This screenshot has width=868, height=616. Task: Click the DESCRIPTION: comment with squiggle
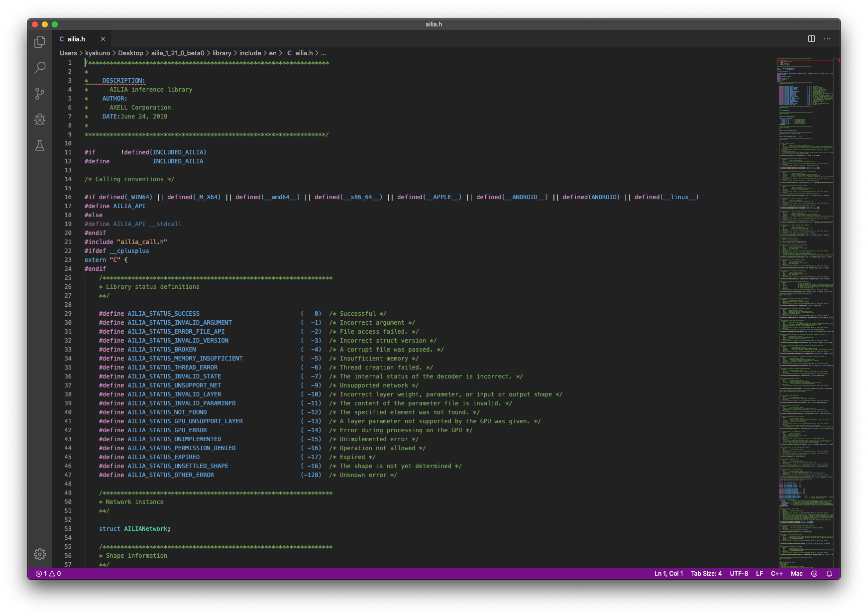coord(124,81)
